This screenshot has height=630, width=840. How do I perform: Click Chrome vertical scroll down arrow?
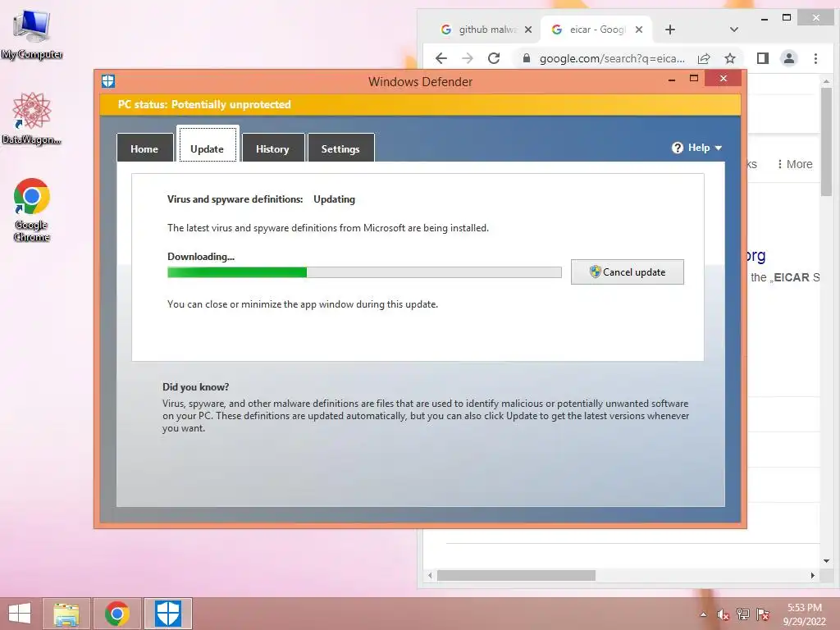click(827, 561)
